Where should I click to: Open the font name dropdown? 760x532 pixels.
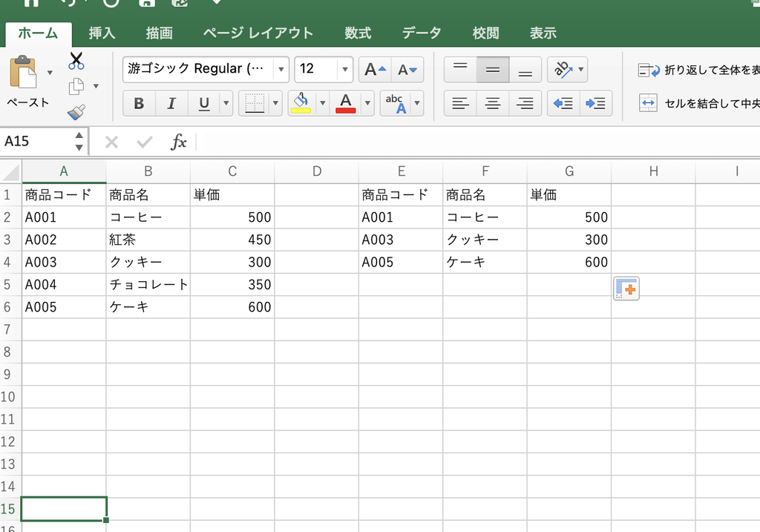(x=281, y=70)
